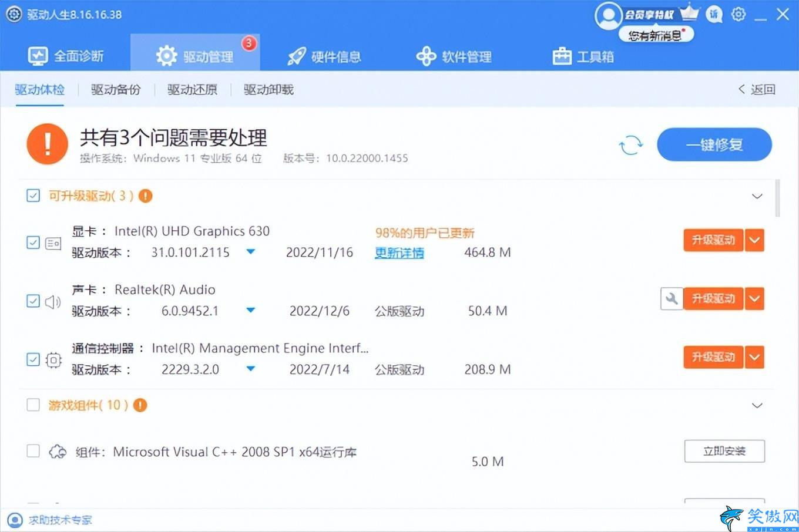Click the component icon beside Visual C++ 2008
Viewport: 799px width, 532px height.
point(58,452)
